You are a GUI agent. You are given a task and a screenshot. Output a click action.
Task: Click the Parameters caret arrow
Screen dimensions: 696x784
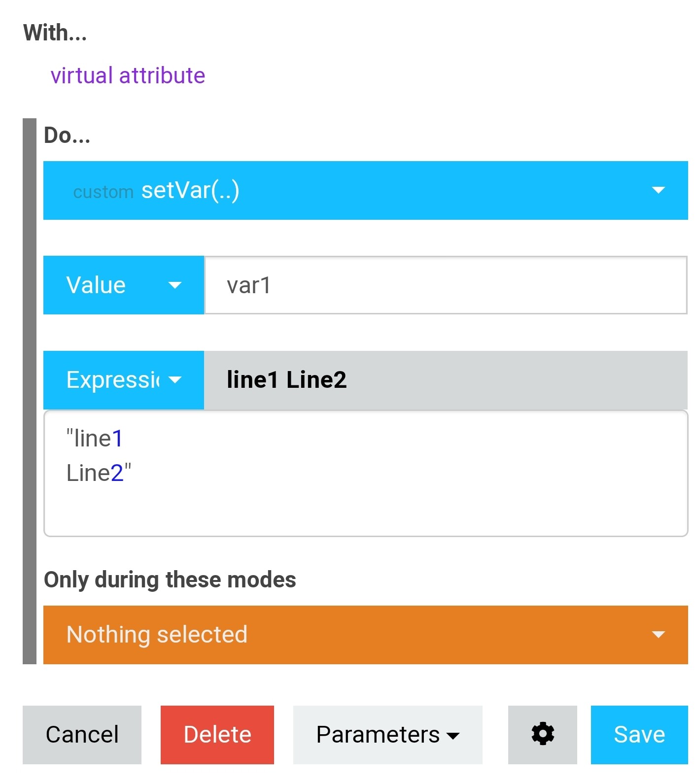click(453, 736)
